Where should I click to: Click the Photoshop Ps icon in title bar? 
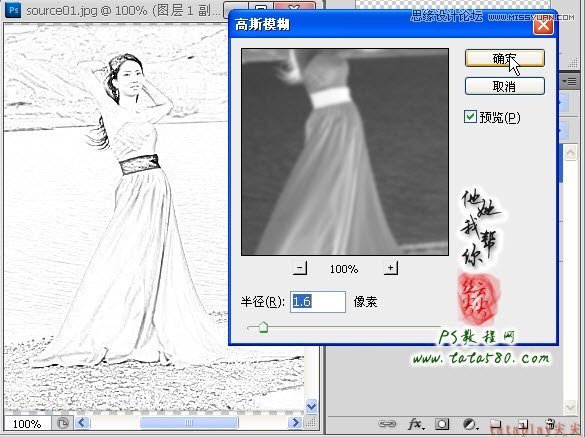[x=13, y=10]
